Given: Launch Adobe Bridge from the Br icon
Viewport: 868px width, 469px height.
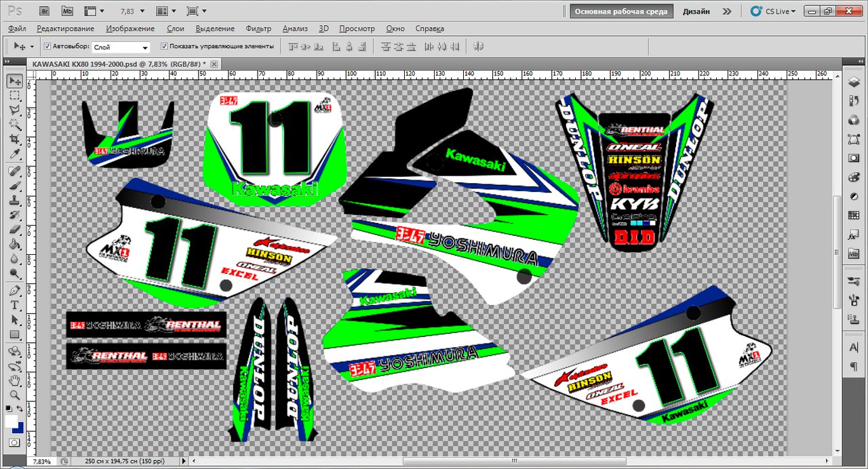Looking at the screenshot, I should 45,11.
